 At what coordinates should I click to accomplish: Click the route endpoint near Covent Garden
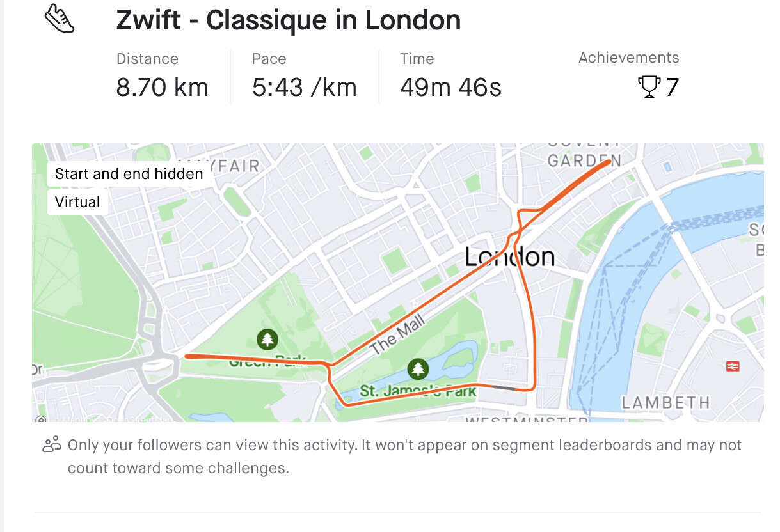coord(607,162)
